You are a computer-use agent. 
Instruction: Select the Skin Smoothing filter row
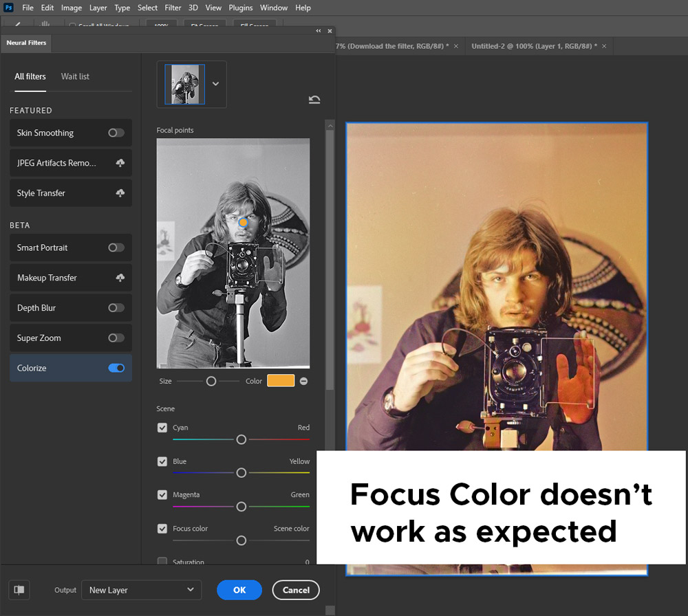(x=71, y=133)
